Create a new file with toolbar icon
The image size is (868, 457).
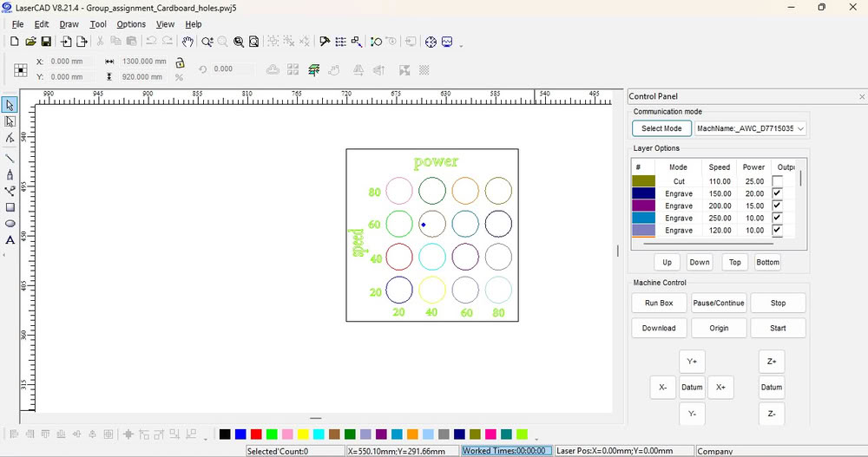(15, 42)
